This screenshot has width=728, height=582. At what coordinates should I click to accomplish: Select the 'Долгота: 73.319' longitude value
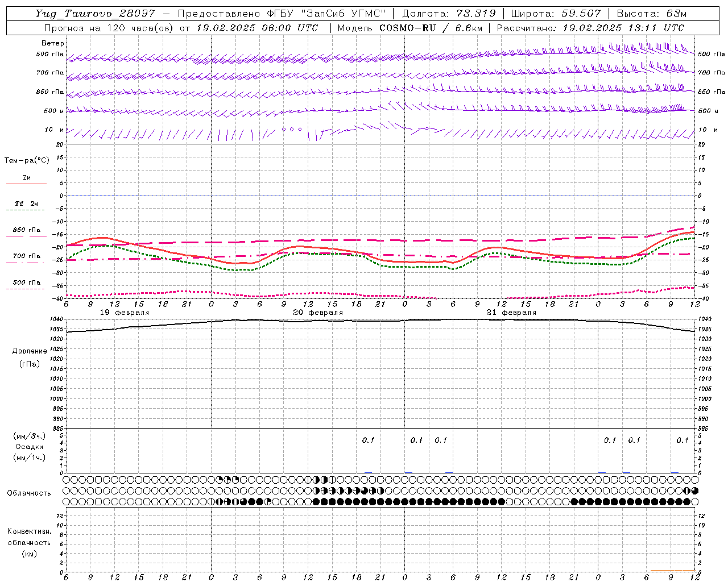click(449, 14)
